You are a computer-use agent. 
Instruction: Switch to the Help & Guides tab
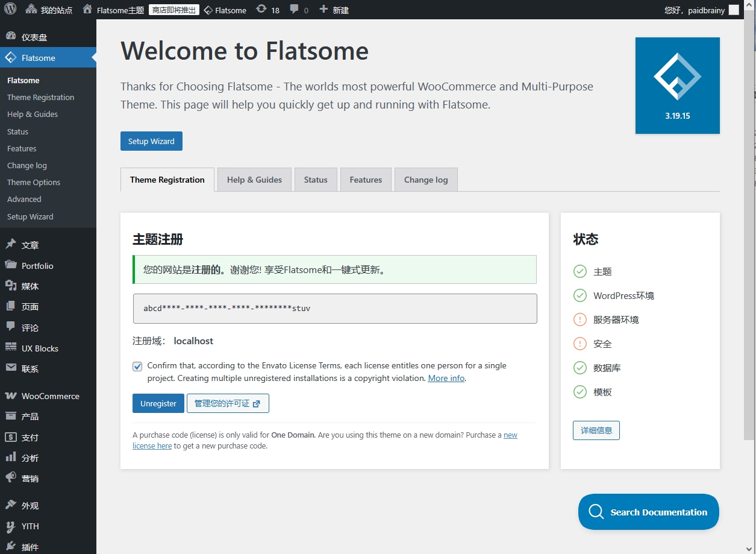(254, 180)
